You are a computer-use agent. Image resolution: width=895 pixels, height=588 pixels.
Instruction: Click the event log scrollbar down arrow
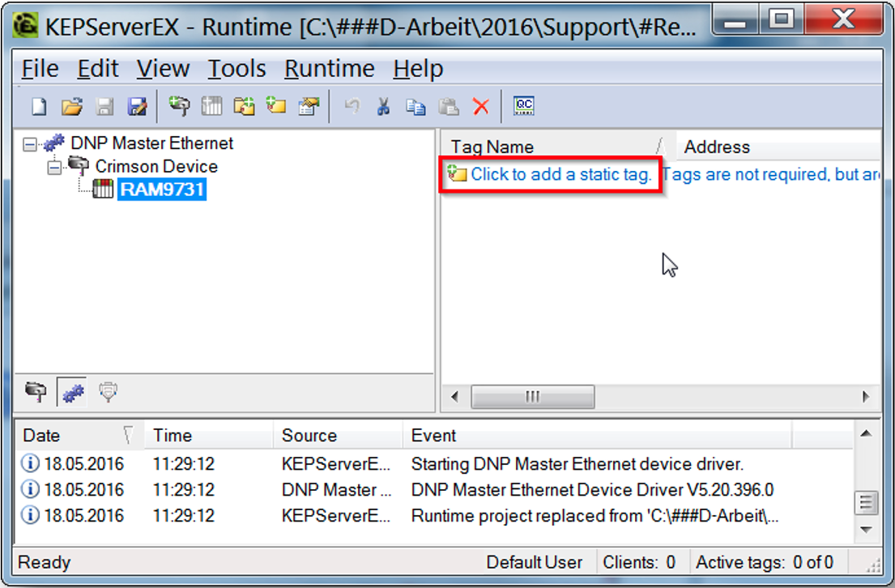point(866,530)
